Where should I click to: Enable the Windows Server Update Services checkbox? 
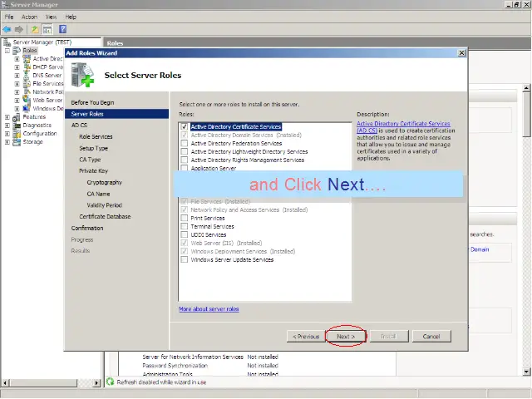pyautogui.click(x=184, y=260)
